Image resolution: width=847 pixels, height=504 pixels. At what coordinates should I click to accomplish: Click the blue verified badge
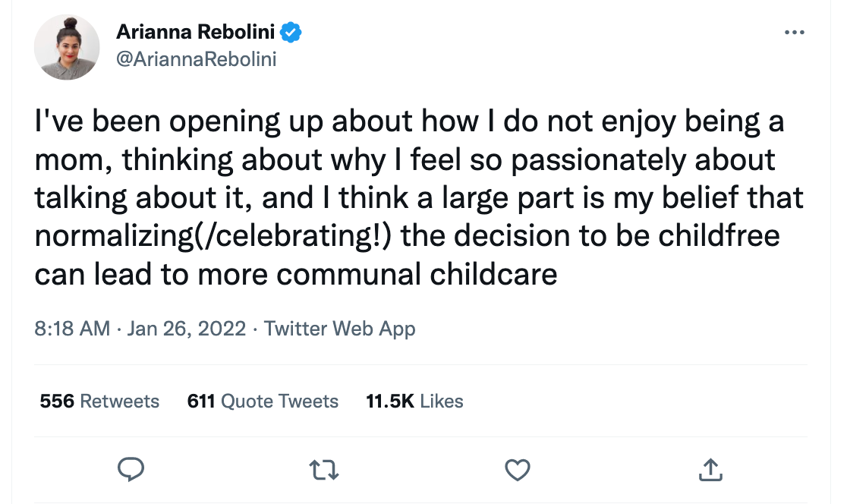point(292,33)
